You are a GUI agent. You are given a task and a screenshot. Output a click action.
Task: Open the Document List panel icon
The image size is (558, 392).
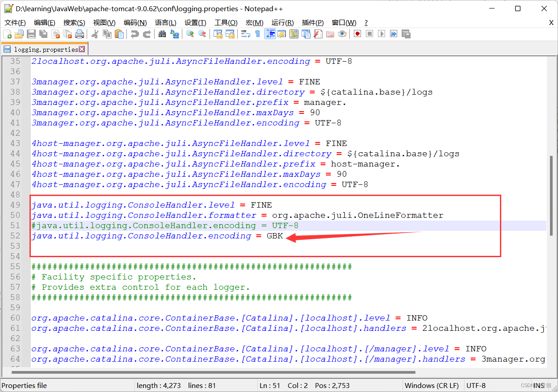[x=306, y=34]
